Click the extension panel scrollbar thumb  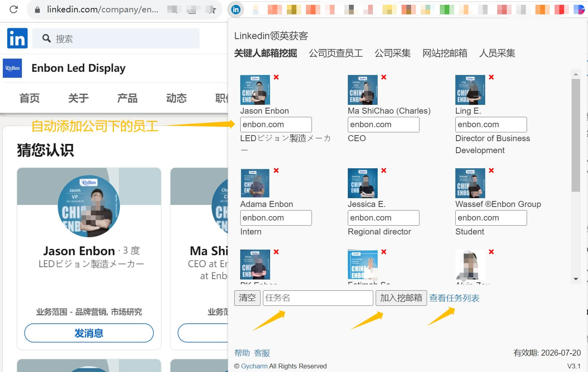pos(576,135)
